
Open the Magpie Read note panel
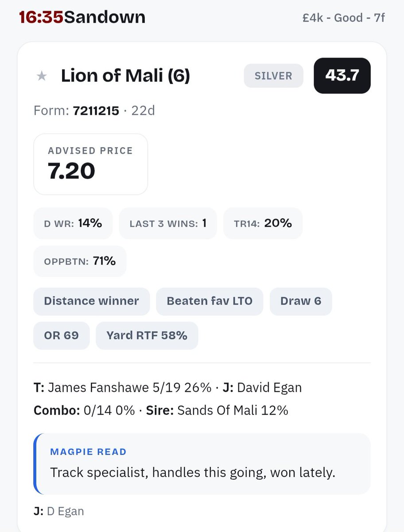pyautogui.click(x=202, y=464)
